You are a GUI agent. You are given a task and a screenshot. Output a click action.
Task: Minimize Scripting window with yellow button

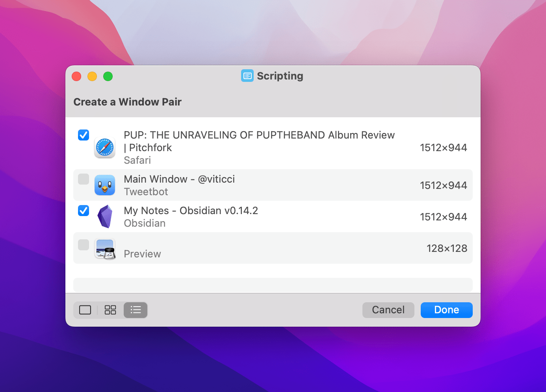(92, 76)
